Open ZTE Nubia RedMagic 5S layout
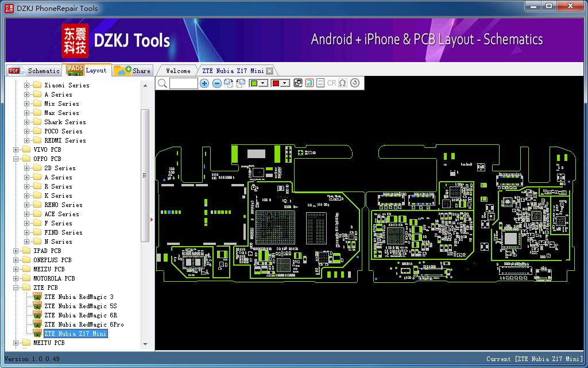588x368 pixels. pos(80,306)
